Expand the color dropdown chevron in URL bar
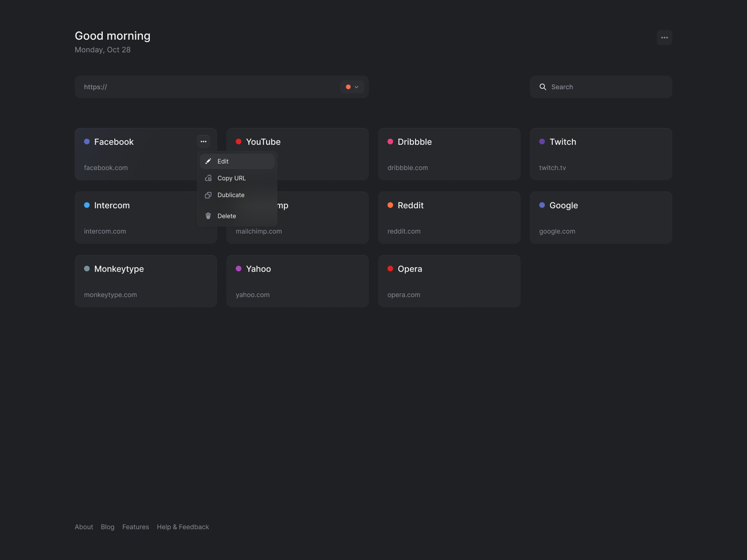This screenshot has height=560, width=747. point(356,87)
